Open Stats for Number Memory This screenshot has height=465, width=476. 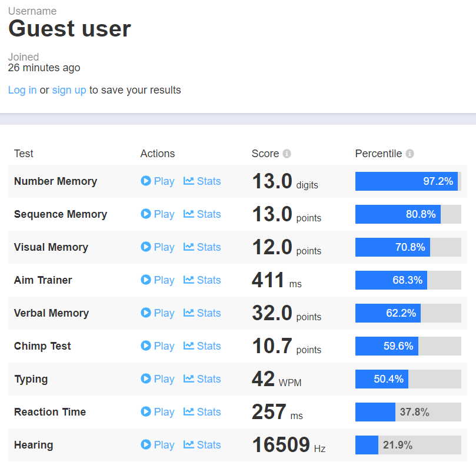tap(202, 181)
